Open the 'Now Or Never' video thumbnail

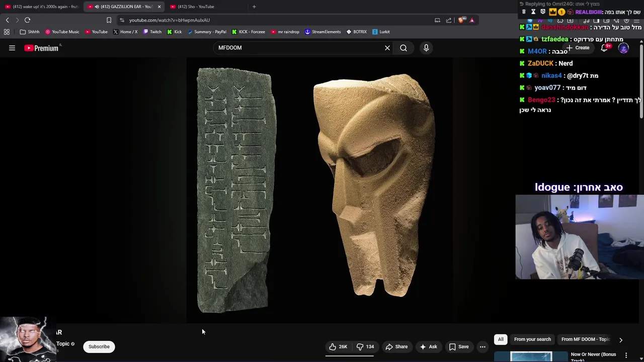tap(531, 356)
